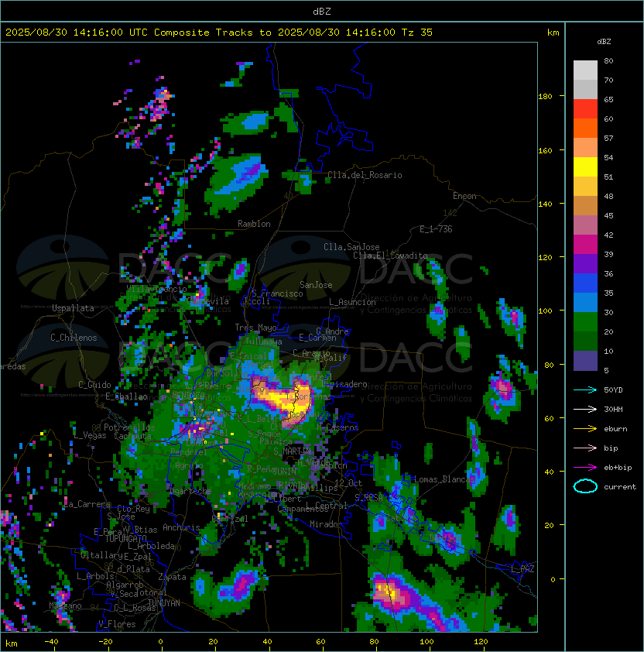The image size is (644, 652).
Task: Pick the green 20-30 dBZ swatch
Action: [585, 321]
